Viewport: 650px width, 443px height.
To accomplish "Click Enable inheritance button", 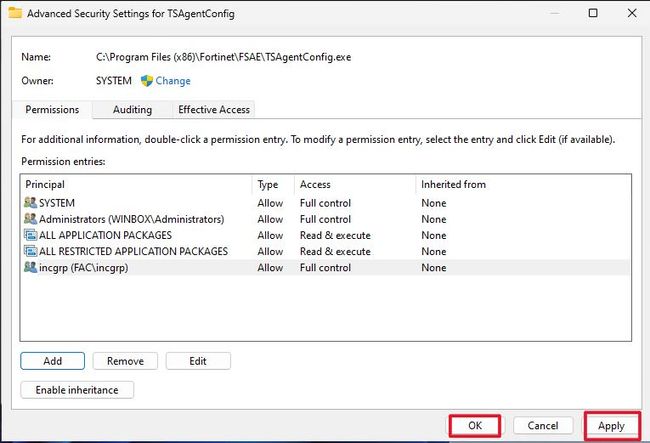I will pyautogui.click(x=77, y=390).
